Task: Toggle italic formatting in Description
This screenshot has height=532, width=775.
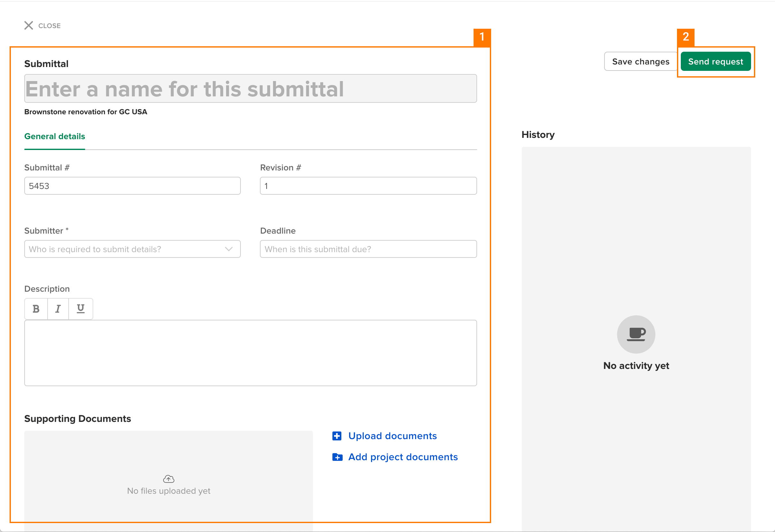Action: (x=58, y=309)
